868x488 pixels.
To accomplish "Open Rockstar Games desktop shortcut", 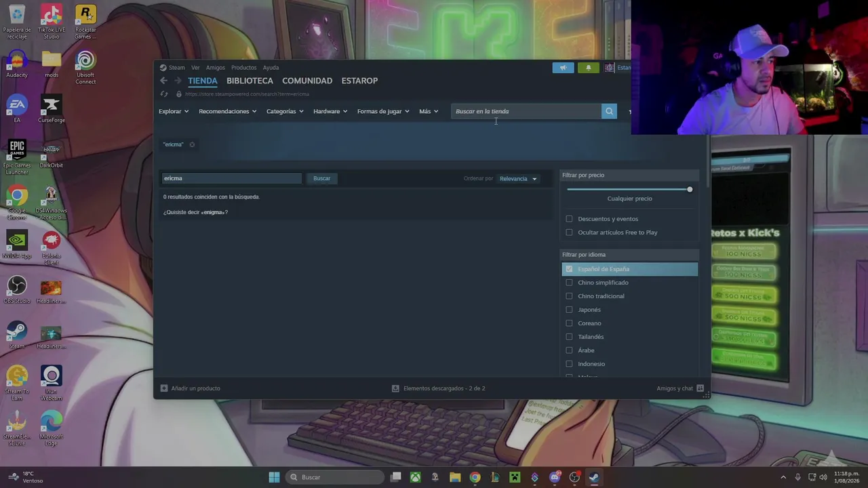I will click(x=85, y=22).
